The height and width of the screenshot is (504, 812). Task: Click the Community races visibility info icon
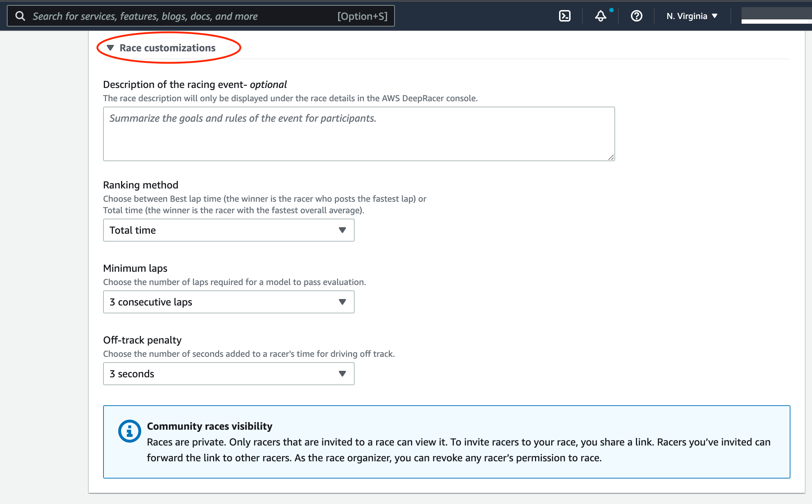(129, 431)
